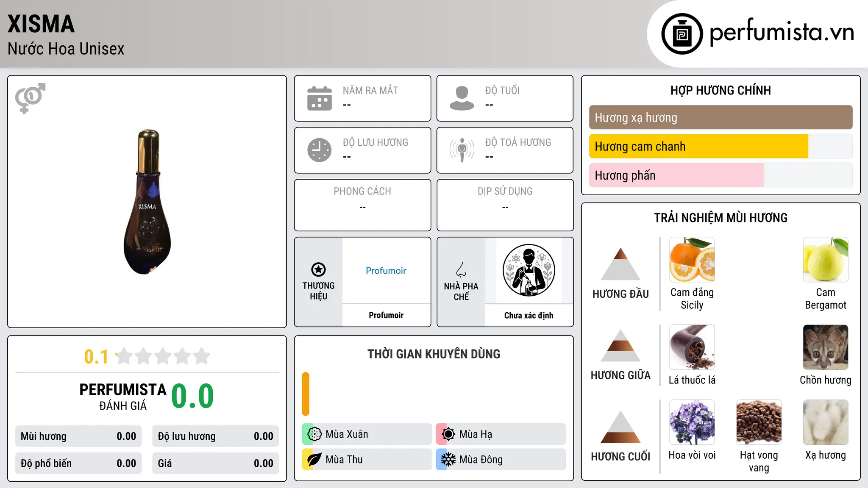Click the Độ phổ biến 0.00 score row
The width and height of the screenshot is (868, 488).
78,463
